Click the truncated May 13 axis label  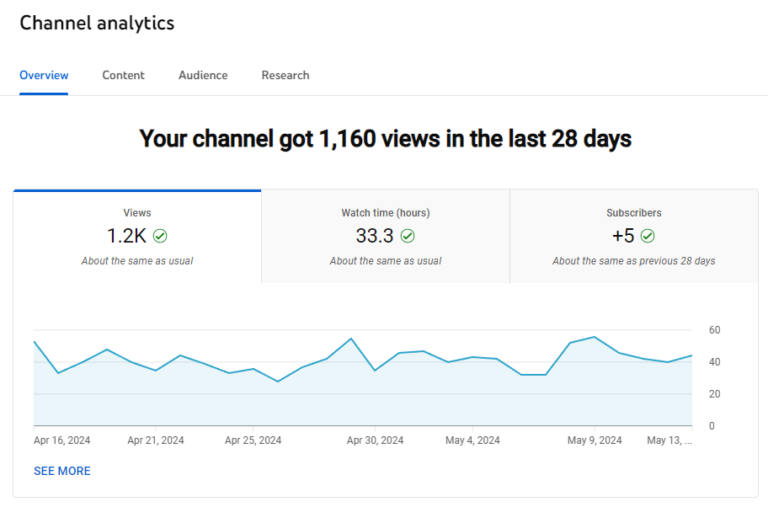(670, 440)
